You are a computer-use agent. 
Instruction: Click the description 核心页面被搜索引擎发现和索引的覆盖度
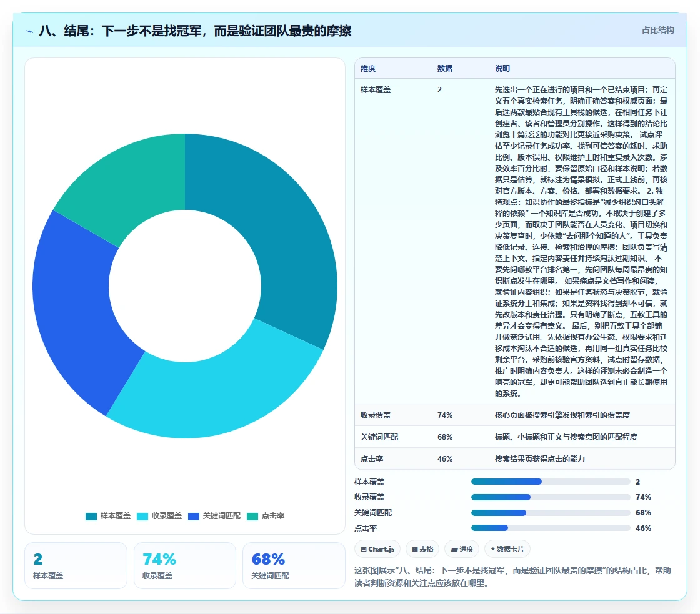562,415
